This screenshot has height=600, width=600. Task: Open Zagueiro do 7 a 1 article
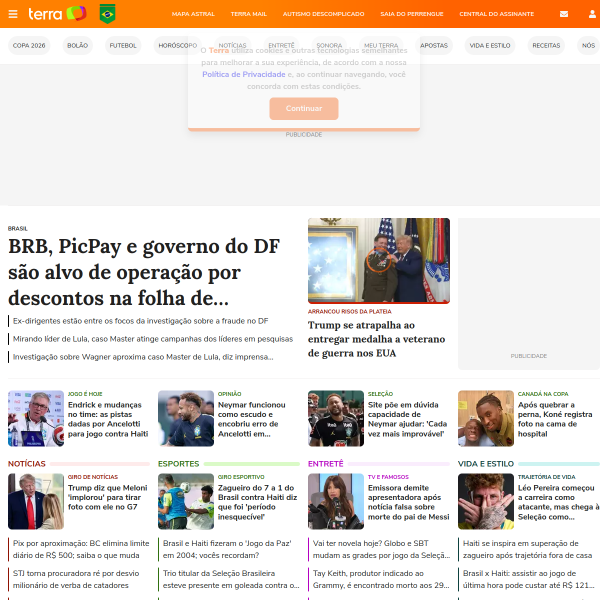tap(257, 502)
